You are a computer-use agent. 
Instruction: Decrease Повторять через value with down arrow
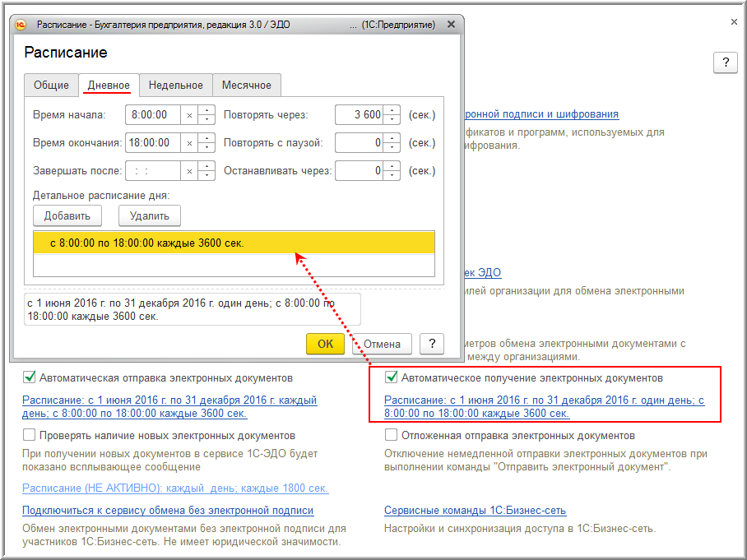(392, 119)
